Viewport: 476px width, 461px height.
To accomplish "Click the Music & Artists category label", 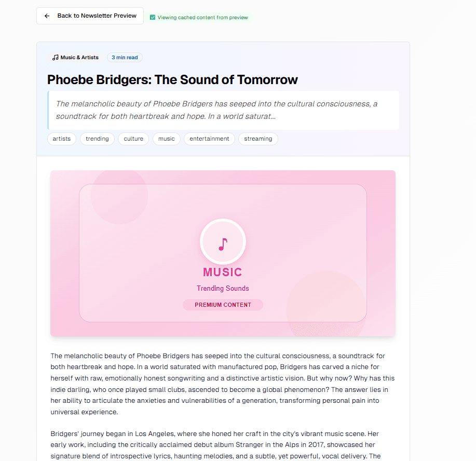I will (79, 57).
